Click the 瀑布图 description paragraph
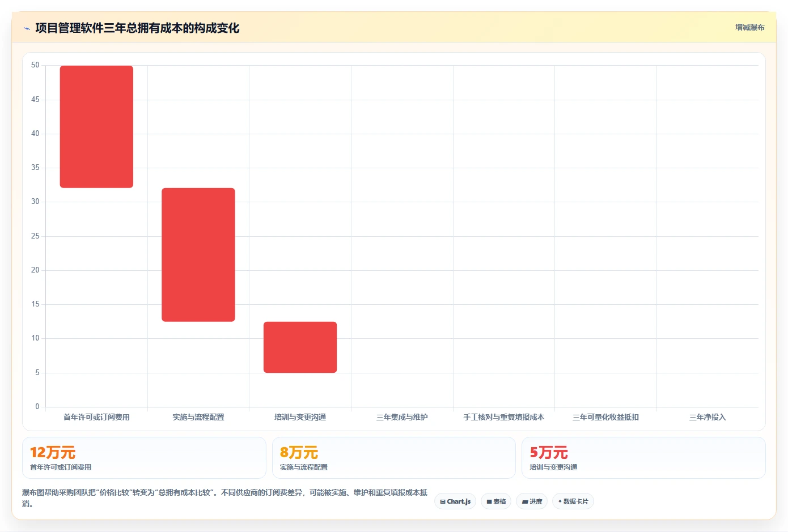The image size is (788, 532). click(x=225, y=498)
